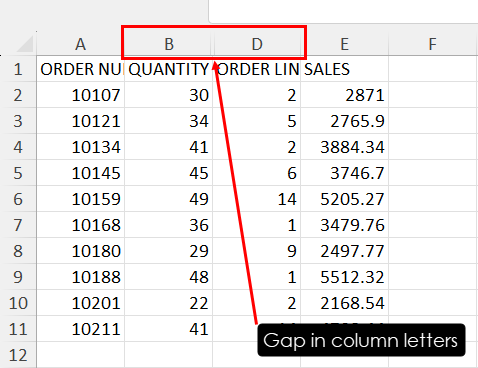Image resolution: width=478 pixels, height=368 pixels.
Task: Select sales cell 5205.27
Action: click(x=344, y=199)
